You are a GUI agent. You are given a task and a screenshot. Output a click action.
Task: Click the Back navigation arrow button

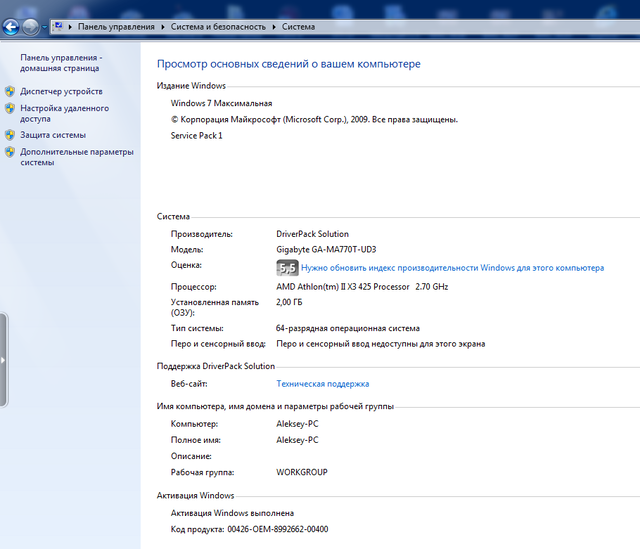pos(11,26)
